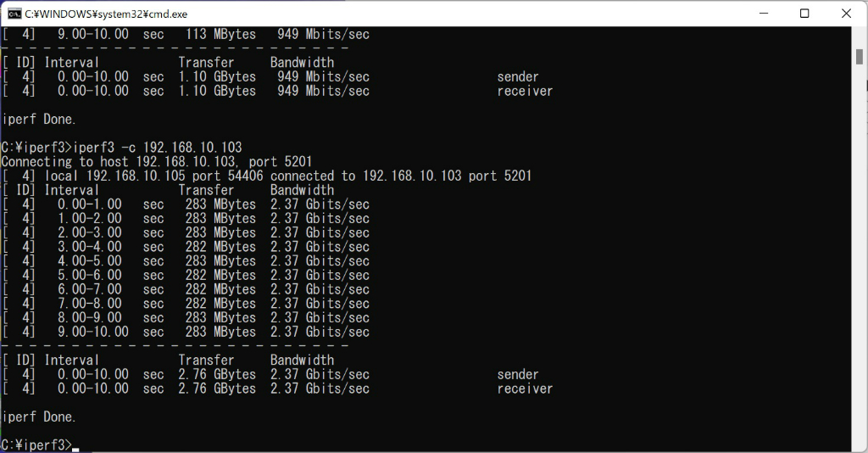Click the vertical scrollbar thumb
The image size is (868, 453).
click(x=860, y=57)
